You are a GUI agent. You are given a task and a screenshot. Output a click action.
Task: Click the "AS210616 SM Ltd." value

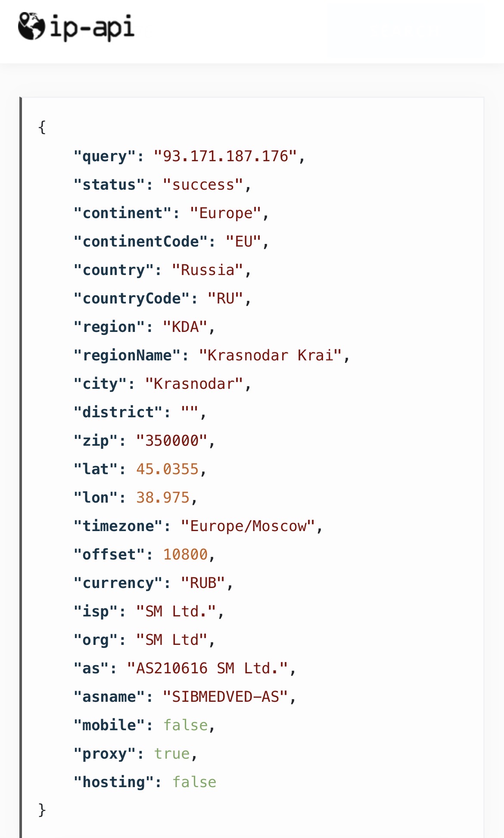pos(208,668)
